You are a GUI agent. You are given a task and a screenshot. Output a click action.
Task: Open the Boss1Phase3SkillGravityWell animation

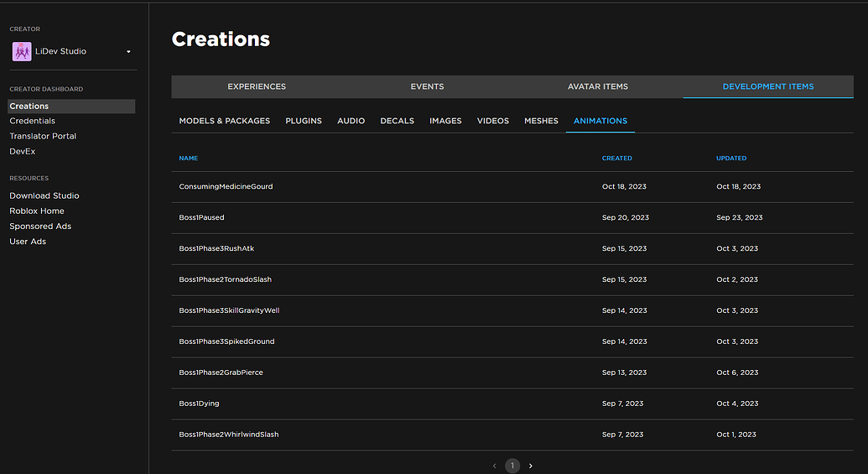point(512,310)
